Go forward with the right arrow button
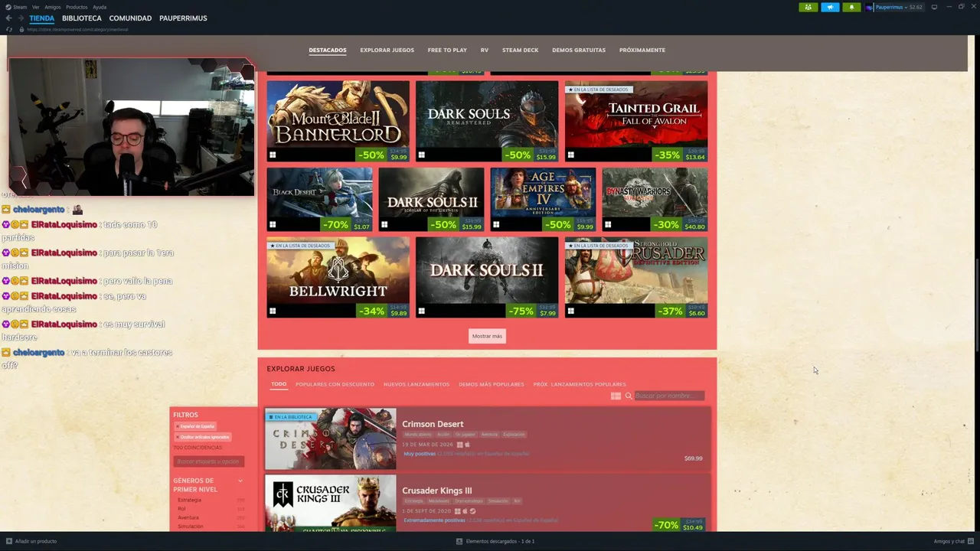 click(x=21, y=18)
